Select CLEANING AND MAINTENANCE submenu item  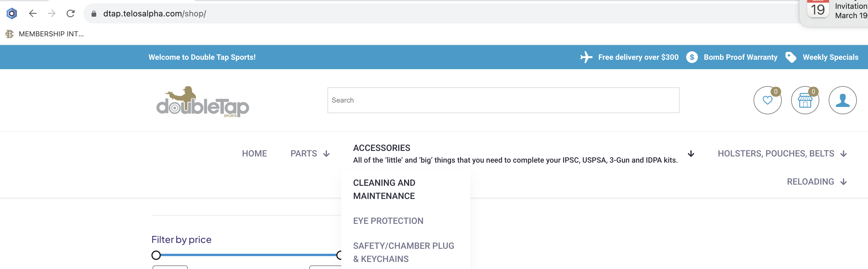pyautogui.click(x=384, y=189)
